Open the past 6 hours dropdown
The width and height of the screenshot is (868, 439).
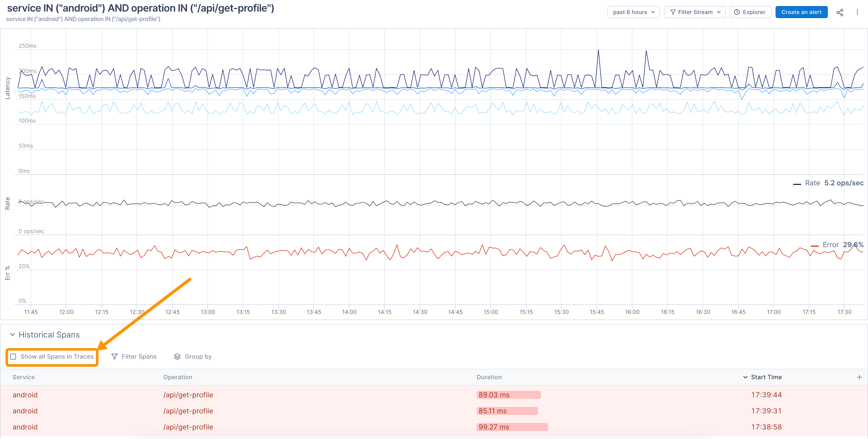pos(633,13)
